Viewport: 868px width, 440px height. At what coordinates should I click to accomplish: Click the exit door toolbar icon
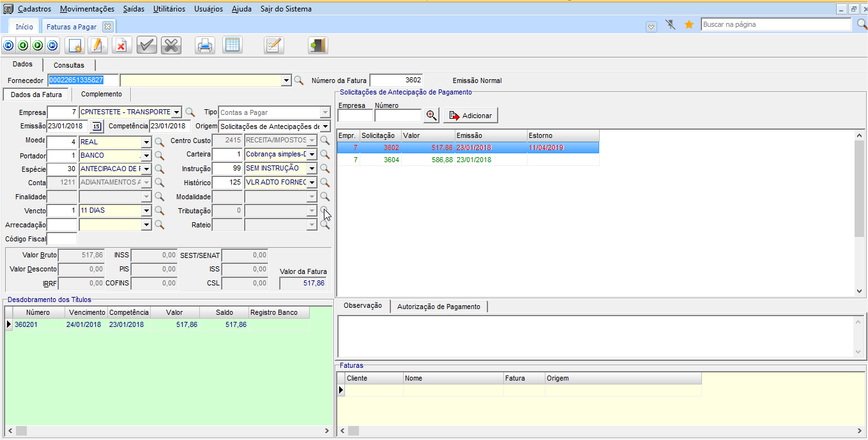tap(317, 45)
